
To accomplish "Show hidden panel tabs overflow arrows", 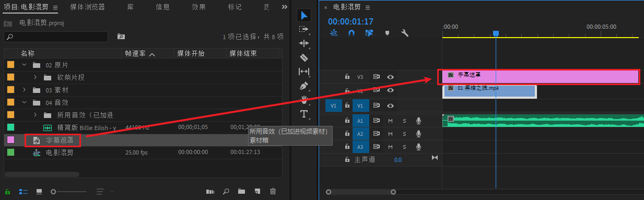I will click(285, 7).
